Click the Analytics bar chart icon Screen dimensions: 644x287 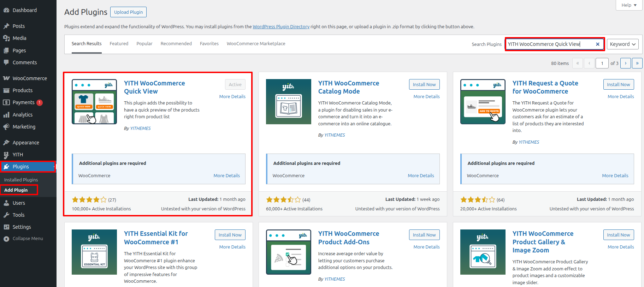point(6,115)
